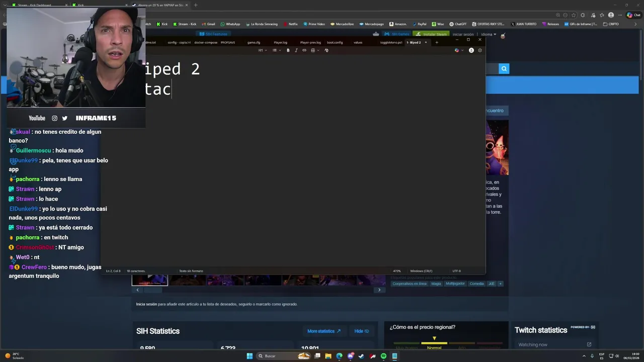644x362 pixels.
Task: Click the Instalar Steam button
Action: tap(432, 34)
